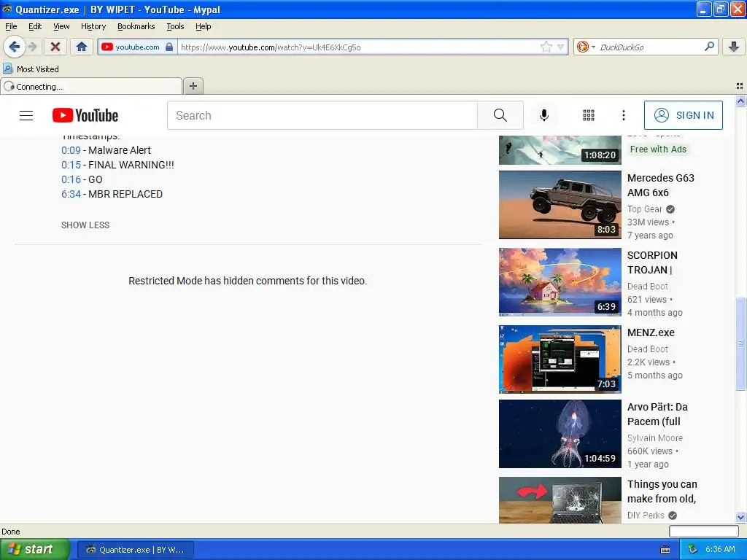The image size is (747, 560).
Task: Go back with the browser back arrow
Action: (14, 47)
